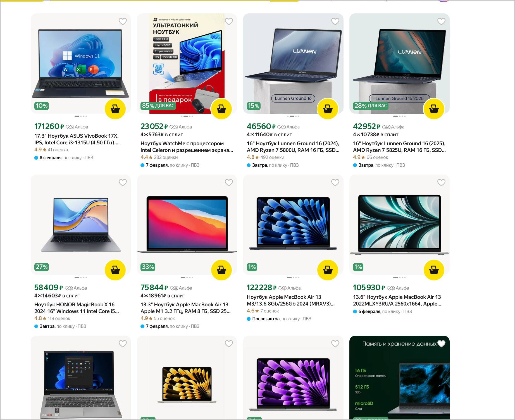
Task: Add Lunnen Ground 16 (2025) to cart
Action: 434,109
